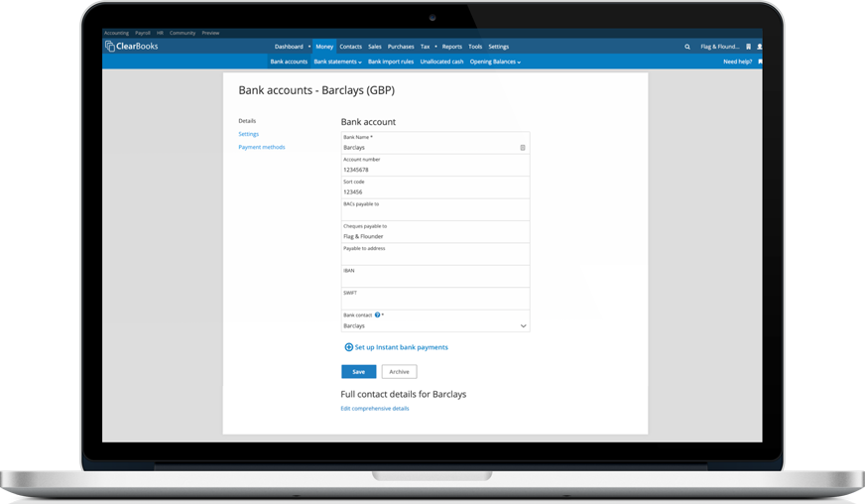This screenshot has height=504, width=866.
Task: Click the Account number field
Action: pyautogui.click(x=435, y=166)
